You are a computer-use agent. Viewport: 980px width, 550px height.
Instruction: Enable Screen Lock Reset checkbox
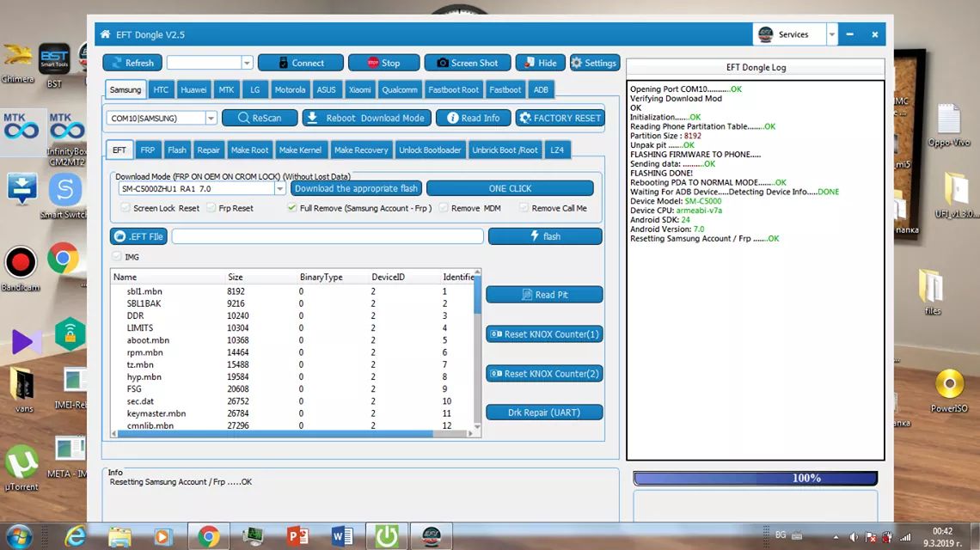tap(125, 207)
